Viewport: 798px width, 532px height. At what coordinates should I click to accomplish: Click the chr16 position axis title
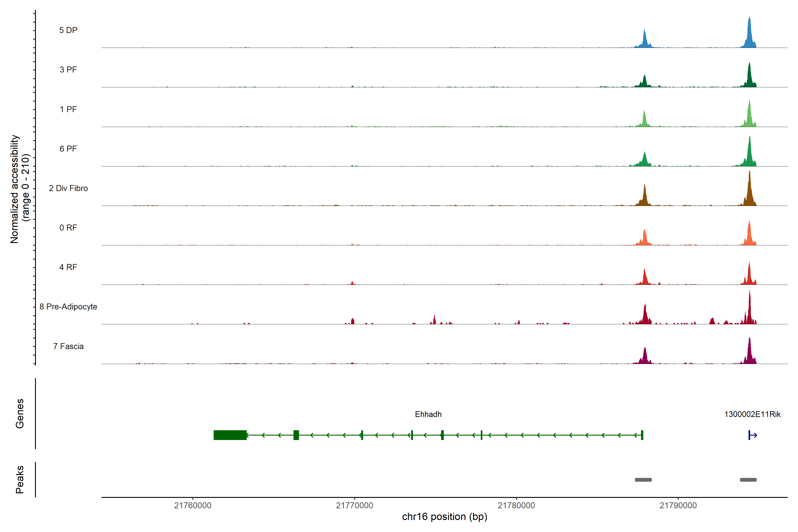tap(444, 517)
